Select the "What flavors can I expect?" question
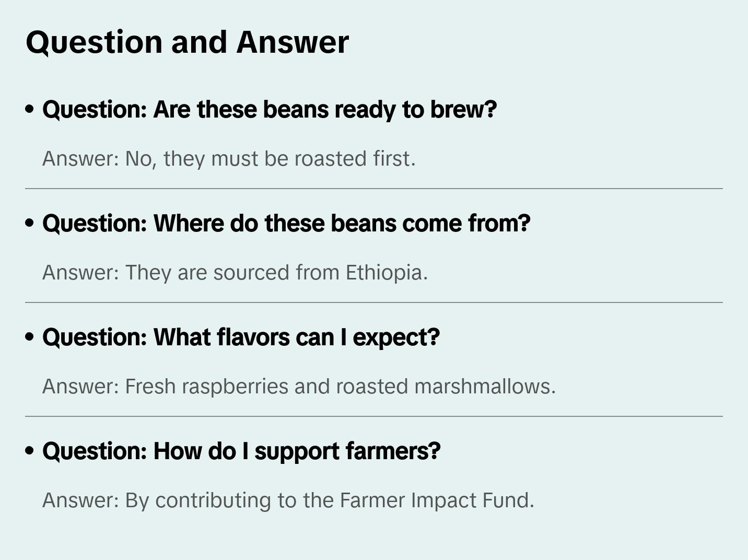 [x=241, y=337]
